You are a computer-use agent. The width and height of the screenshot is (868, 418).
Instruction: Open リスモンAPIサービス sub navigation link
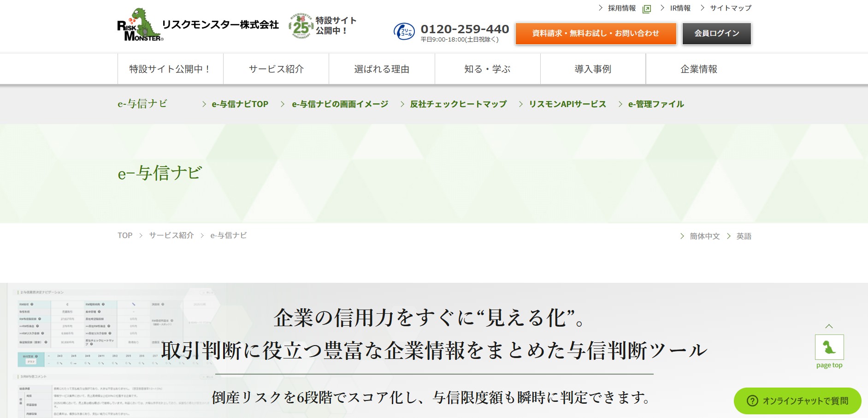(567, 104)
